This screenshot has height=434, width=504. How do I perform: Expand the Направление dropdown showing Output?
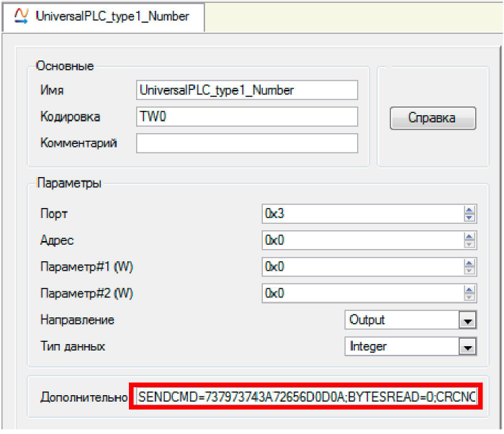(468, 320)
